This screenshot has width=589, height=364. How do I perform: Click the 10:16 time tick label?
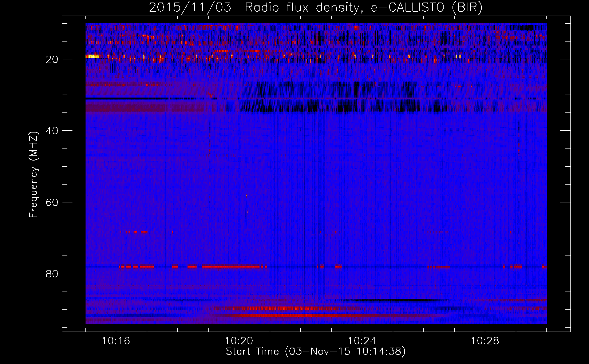tap(116, 341)
